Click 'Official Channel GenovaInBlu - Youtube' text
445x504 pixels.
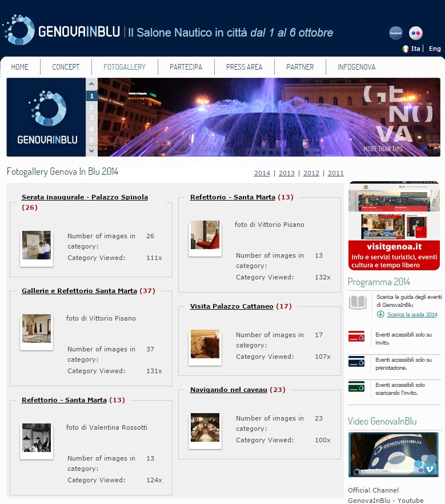pyautogui.click(x=386, y=495)
